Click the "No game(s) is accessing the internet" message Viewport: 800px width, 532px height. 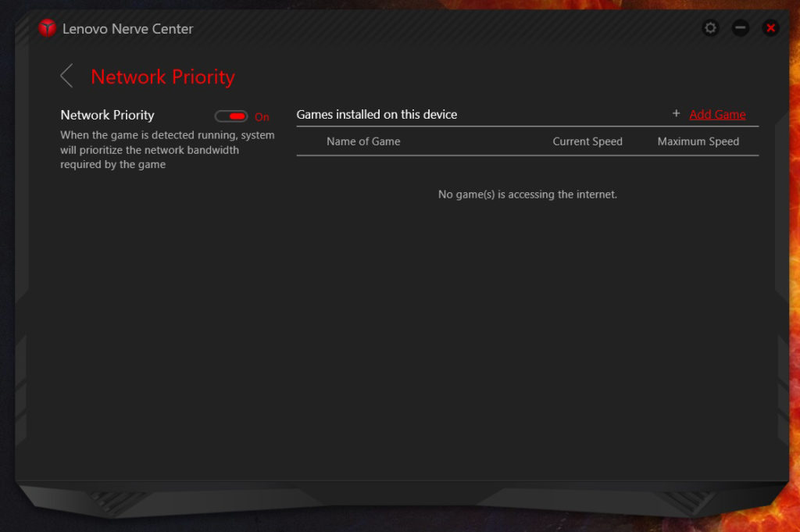click(x=527, y=195)
